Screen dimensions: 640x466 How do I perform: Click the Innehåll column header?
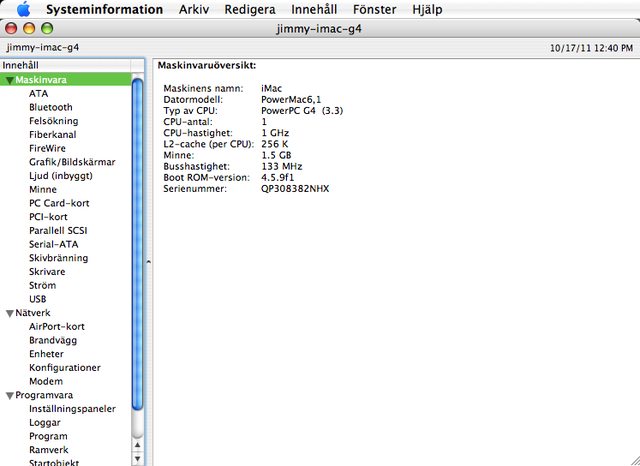[65, 65]
